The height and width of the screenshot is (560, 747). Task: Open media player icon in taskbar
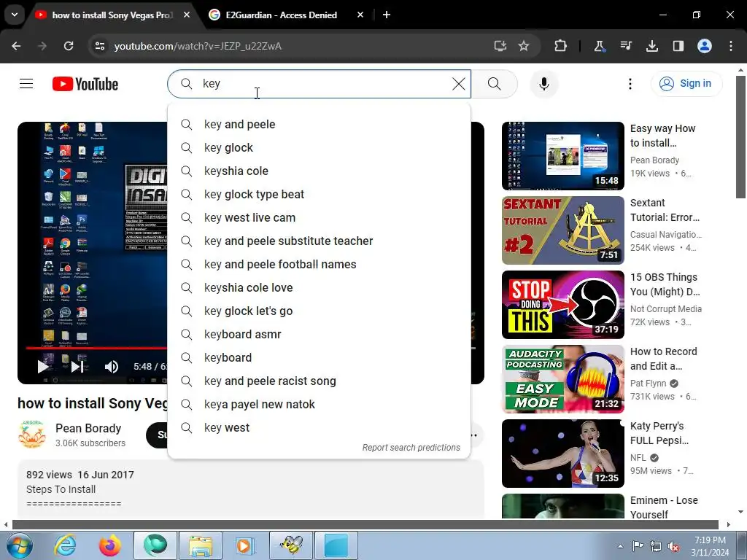[245, 545]
